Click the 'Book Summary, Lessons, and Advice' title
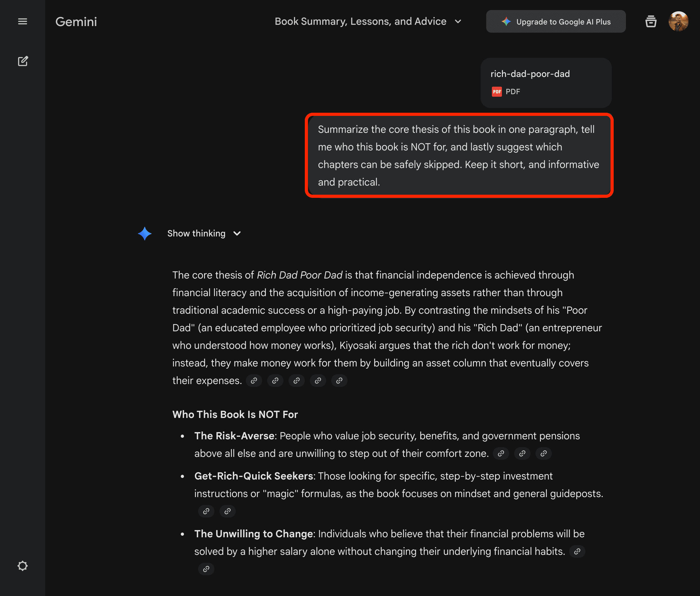The width and height of the screenshot is (700, 596). coord(360,21)
